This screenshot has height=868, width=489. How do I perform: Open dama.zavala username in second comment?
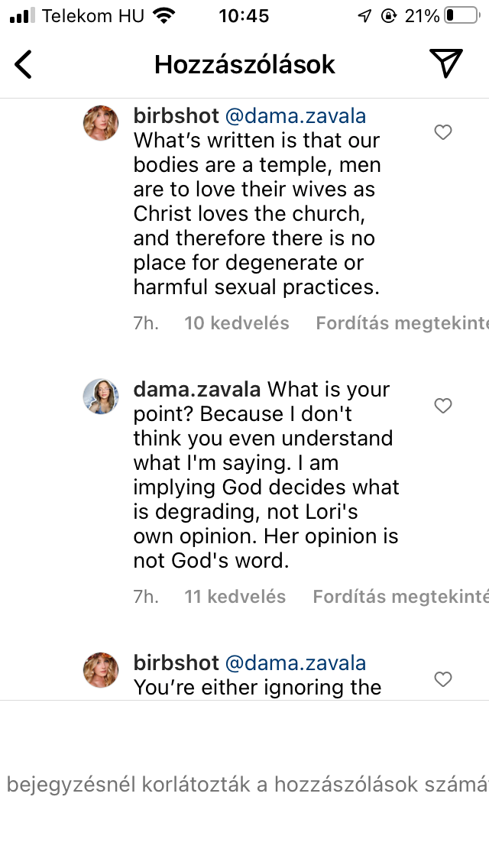click(197, 390)
